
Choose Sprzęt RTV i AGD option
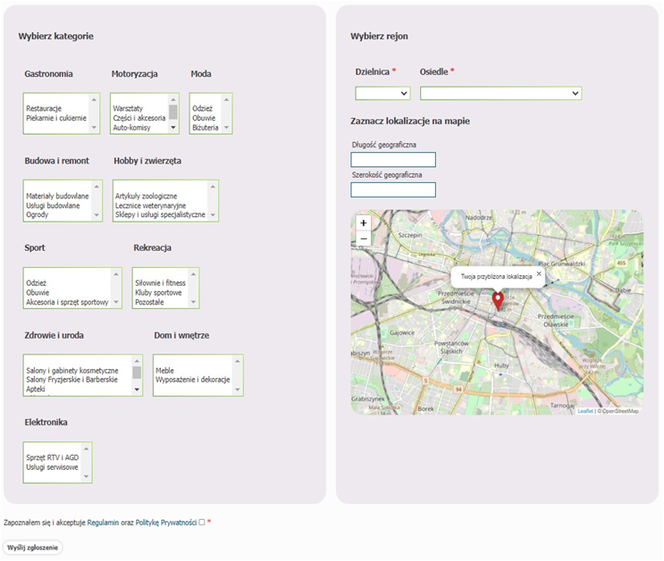[x=52, y=457]
